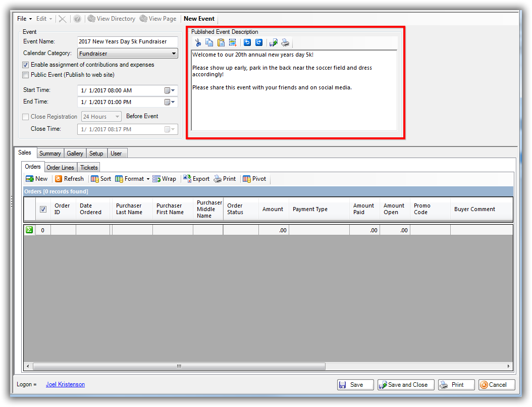
Task: Export the Orders grid data
Action: (x=196, y=179)
